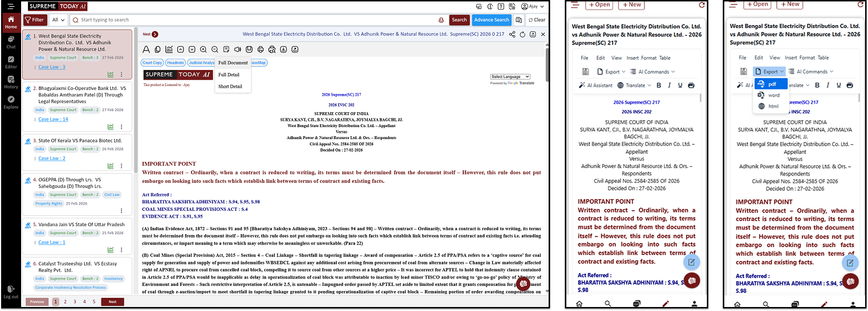Choose 'word' in the Export menu
Screen dimensions: 868x311
tap(771, 95)
